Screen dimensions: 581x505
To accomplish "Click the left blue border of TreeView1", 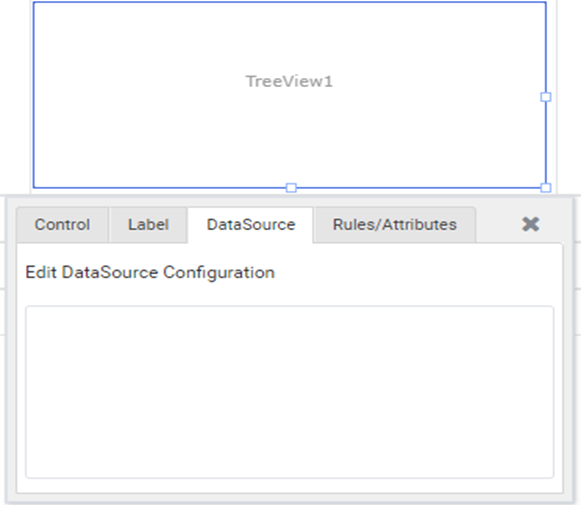I will (x=33, y=95).
